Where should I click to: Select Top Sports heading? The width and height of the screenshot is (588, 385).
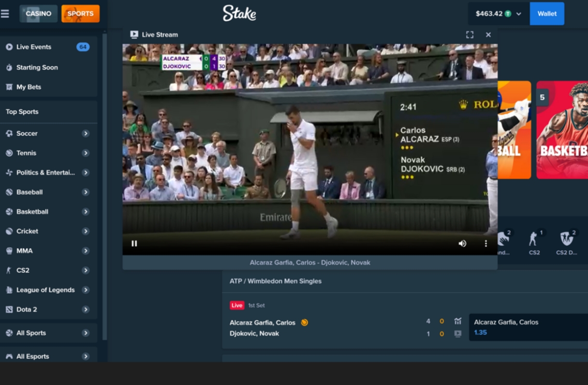pos(22,112)
